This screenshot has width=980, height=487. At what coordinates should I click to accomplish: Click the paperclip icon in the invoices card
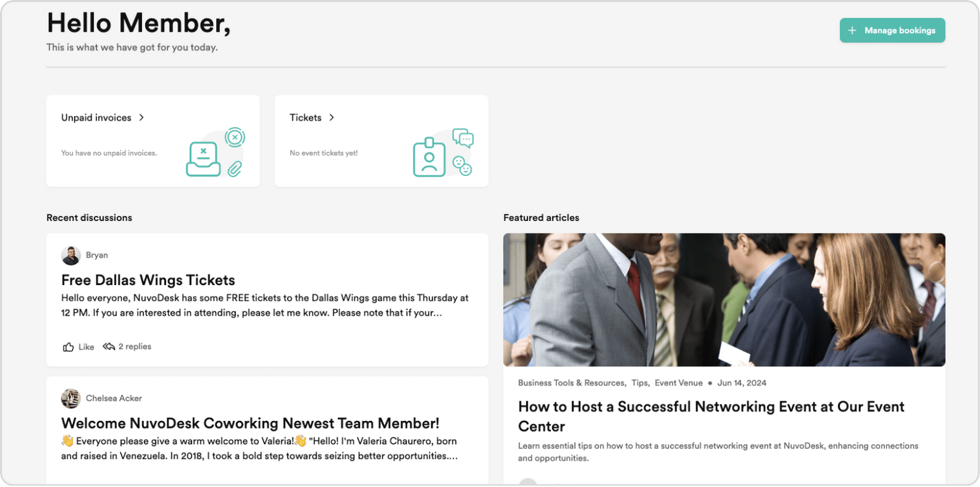(235, 168)
